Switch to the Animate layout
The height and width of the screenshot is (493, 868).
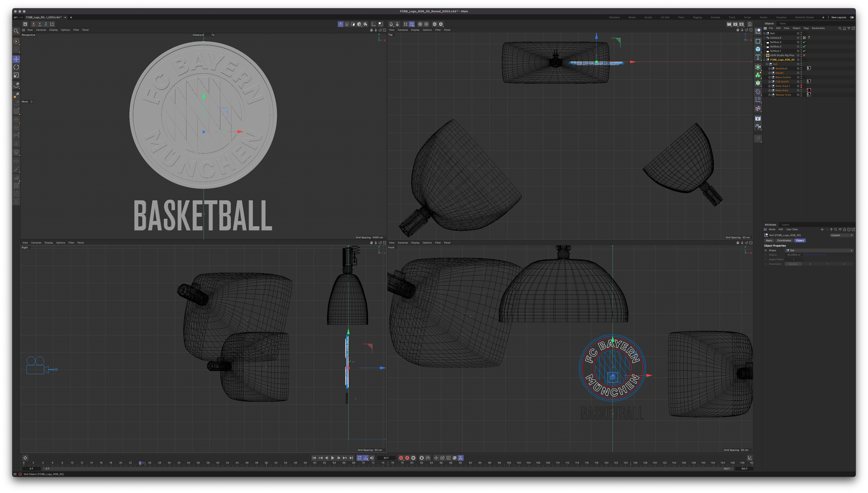[x=715, y=17]
